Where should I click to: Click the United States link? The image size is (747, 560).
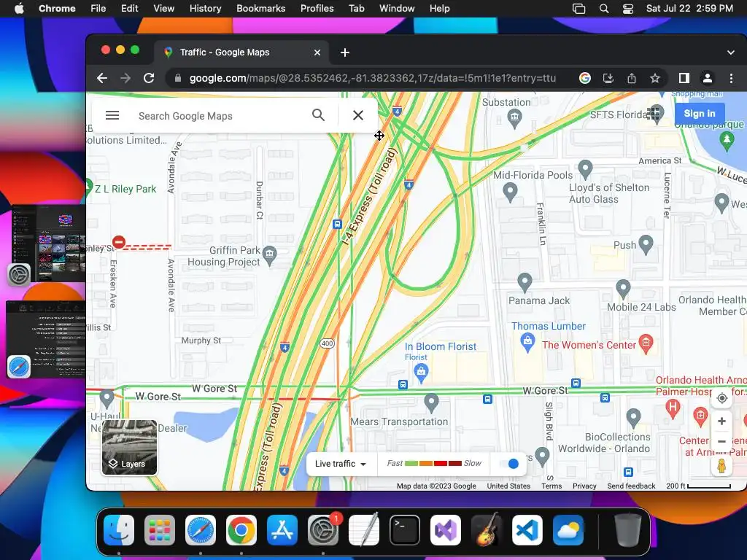click(508, 486)
